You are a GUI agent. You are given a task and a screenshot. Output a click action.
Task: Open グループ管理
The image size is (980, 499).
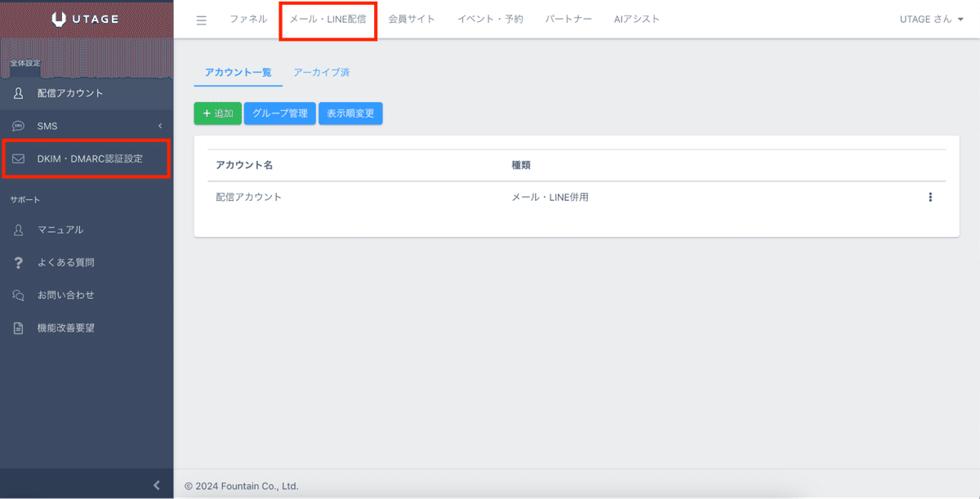[x=279, y=114]
